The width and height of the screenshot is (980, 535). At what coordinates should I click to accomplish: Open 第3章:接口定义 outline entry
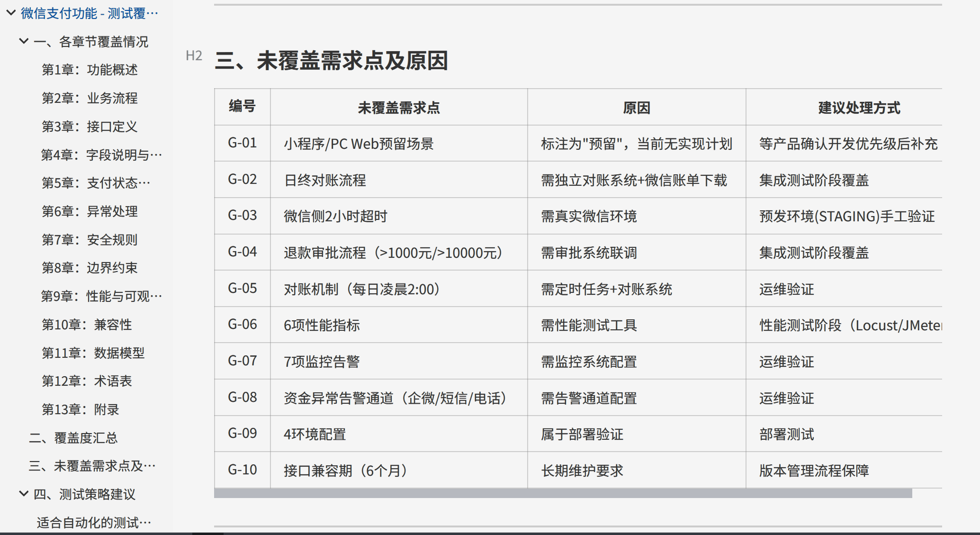pos(90,127)
